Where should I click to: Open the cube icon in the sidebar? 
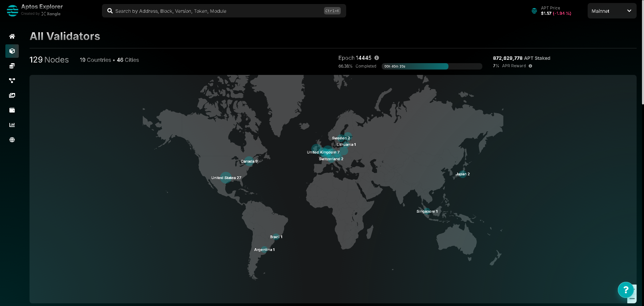(x=12, y=51)
